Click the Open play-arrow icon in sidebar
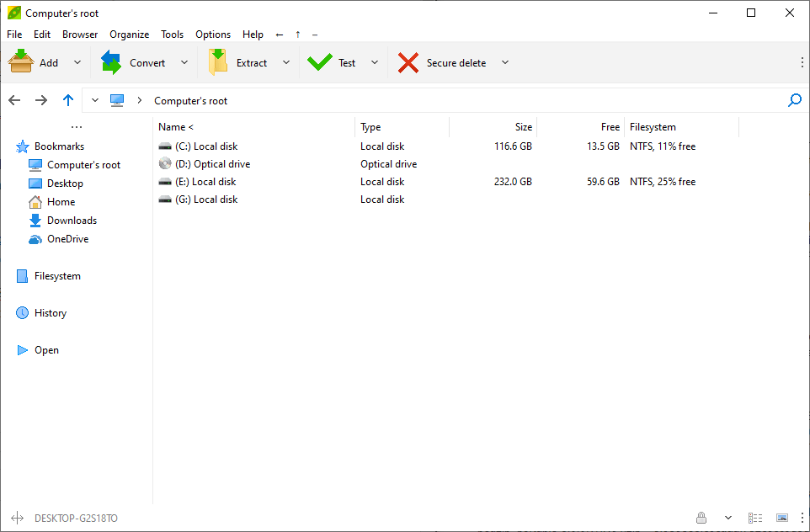Image resolution: width=810 pixels, height=532 pixels. 22,350
